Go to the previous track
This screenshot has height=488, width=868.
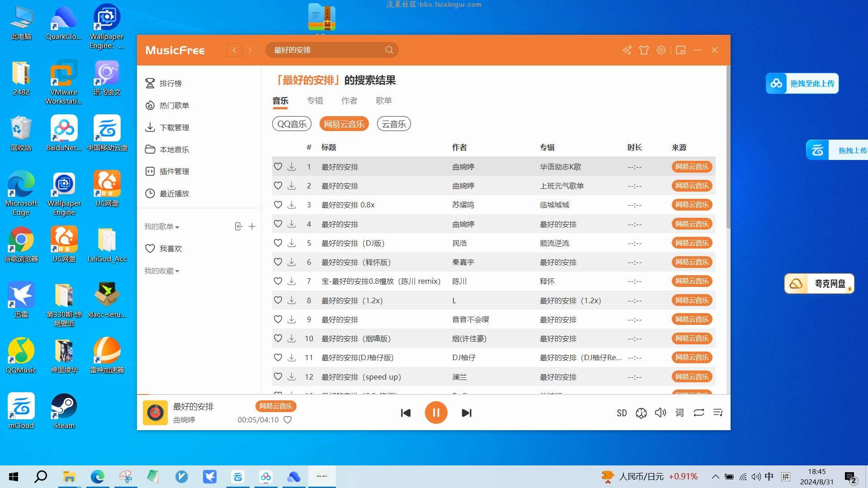click(x=406, y=413)
